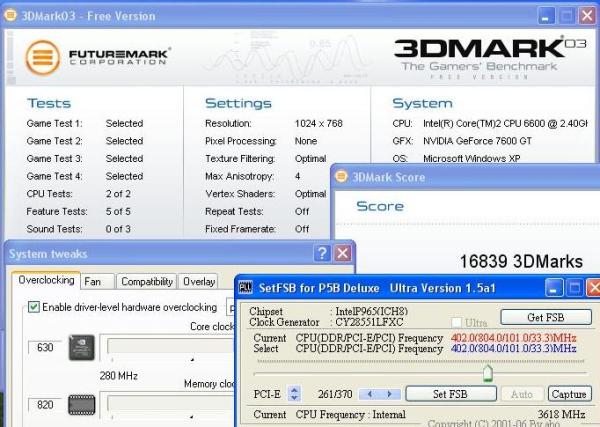Open System tweaks help question mark
600x427 pixels.
(x=322, y=253)
